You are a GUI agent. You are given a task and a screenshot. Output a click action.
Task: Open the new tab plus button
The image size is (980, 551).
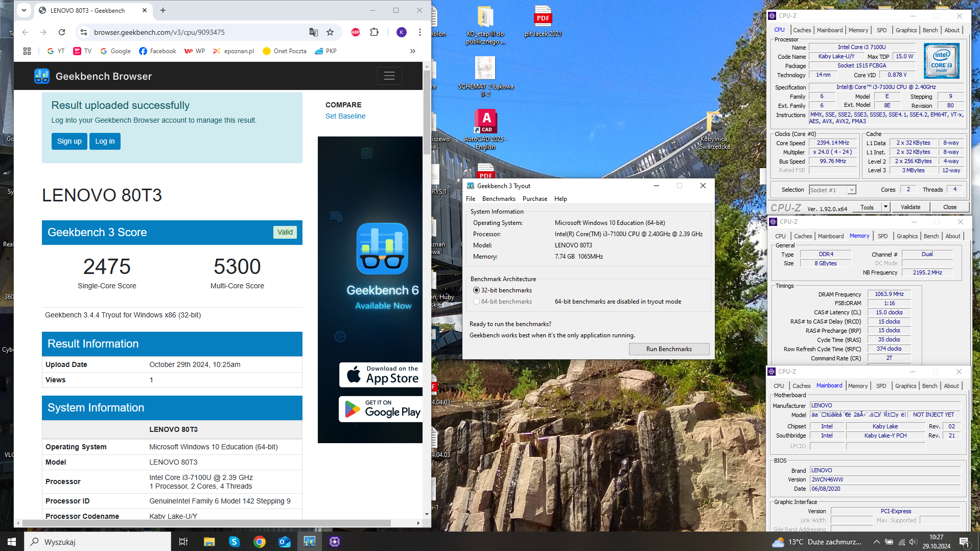pyautogui.click(x=163, y=10)
